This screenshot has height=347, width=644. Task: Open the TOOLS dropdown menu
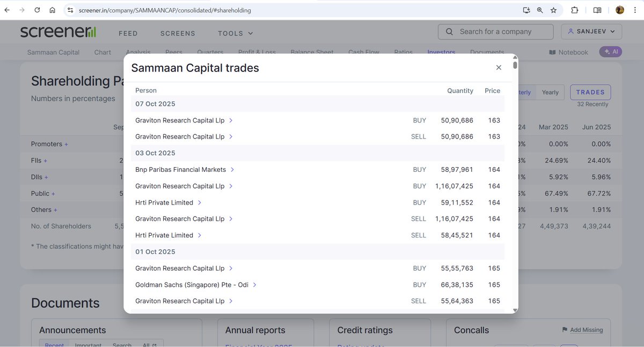[235, 33]
